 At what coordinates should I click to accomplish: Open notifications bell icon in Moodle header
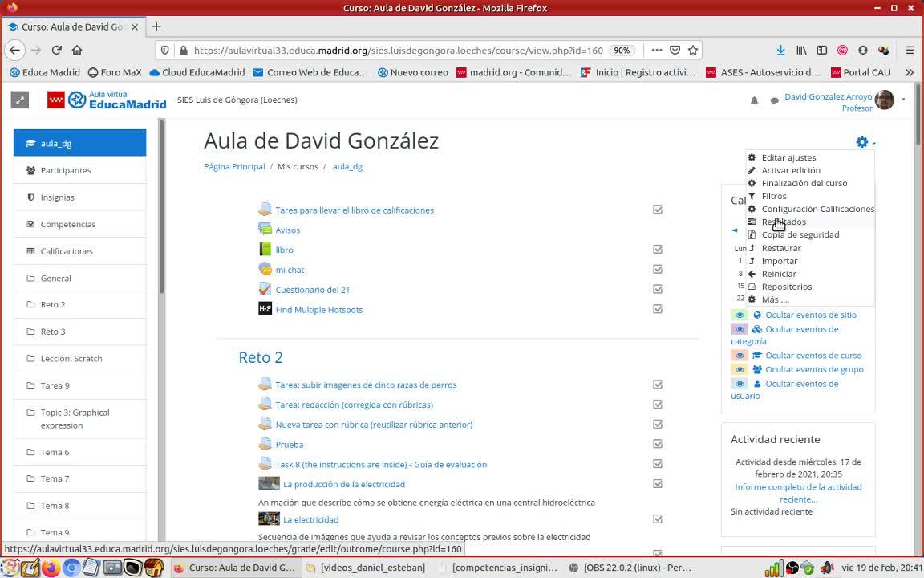click(x=754, y=101)
